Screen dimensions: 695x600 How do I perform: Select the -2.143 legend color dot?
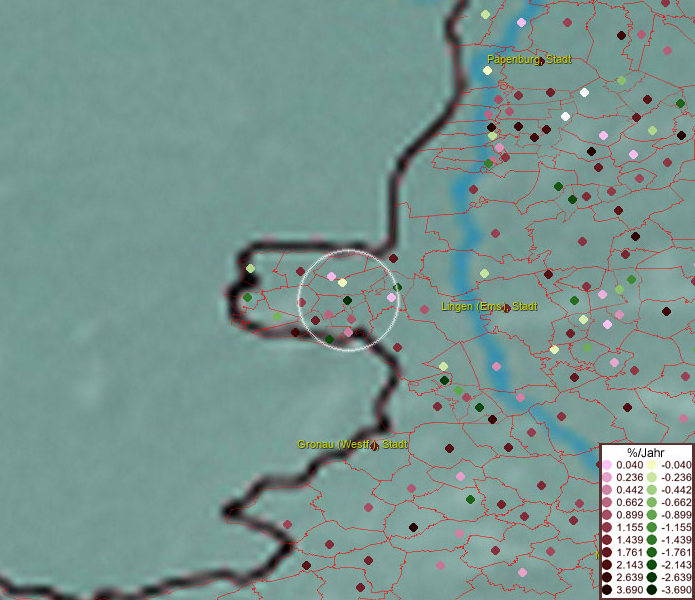tap(651, 566)
